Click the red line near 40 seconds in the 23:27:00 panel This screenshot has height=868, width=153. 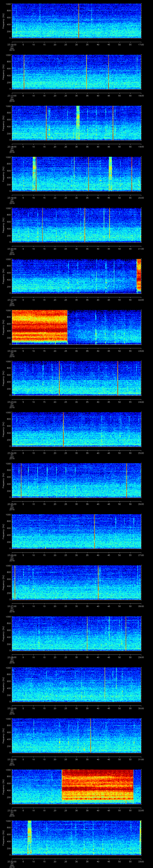[98, 582]
